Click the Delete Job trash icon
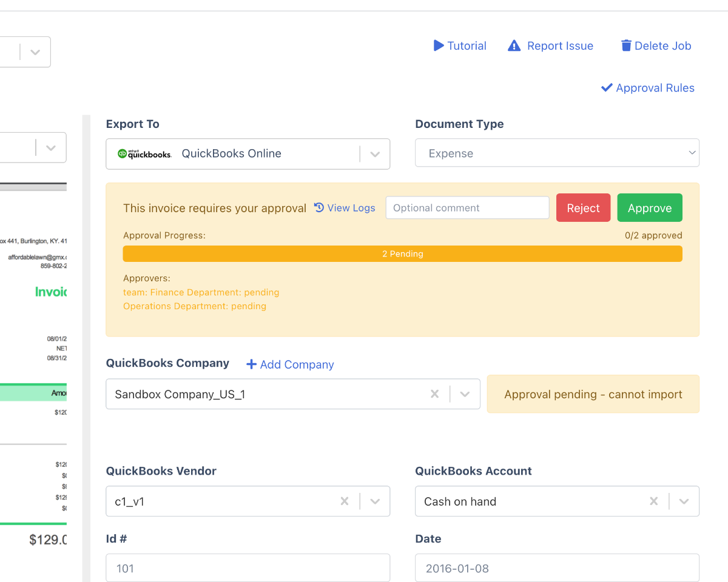728x582 pixels. pos(625,45)
